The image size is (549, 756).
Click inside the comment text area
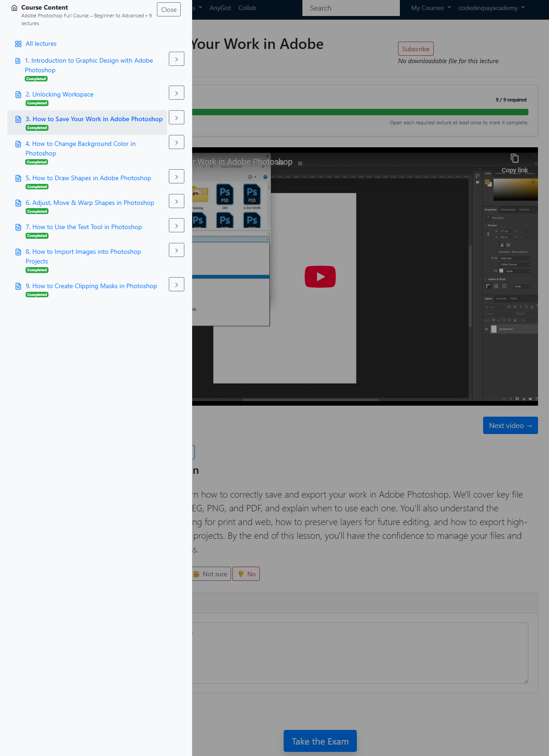click(x=360, y=653)
